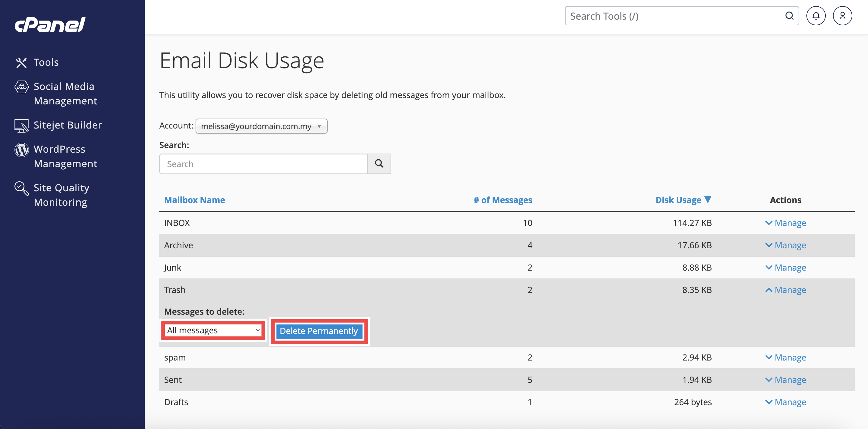Click the cPanel logo
The height and width of the screenshot is (429, 868).
(x=50, y=24)
